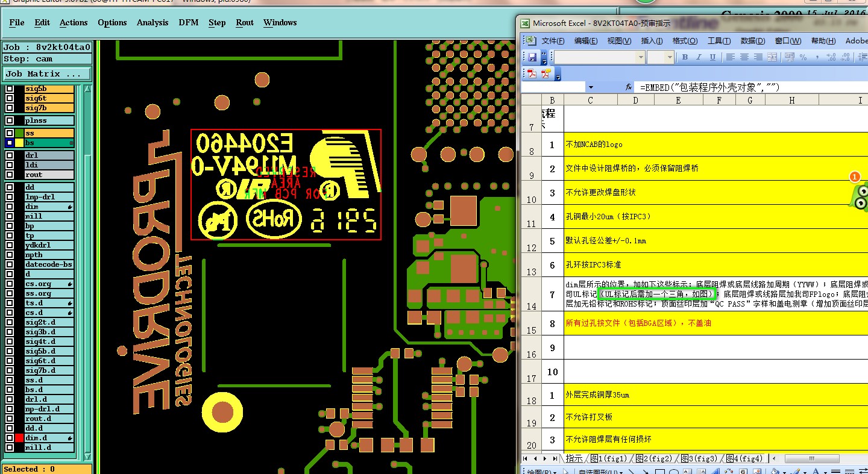Select layer row datecode-bs
Image resolution: width=868 pixels, height=474 pixels.
(49, 264)
